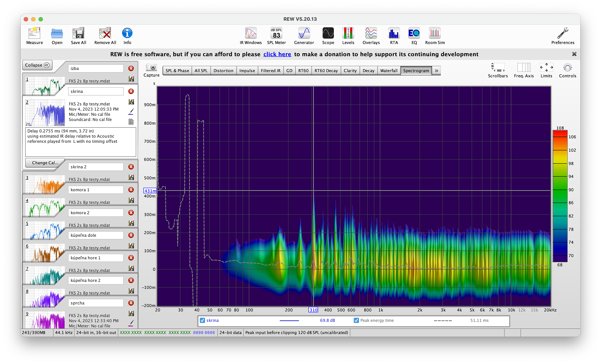Switch to the Waterfall tab
The width and height of the screenshot is (601, 364).
point(389,71)
